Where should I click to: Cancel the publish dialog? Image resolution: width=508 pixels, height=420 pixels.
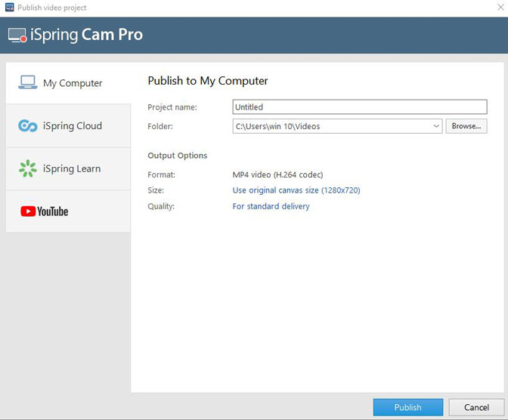pos(476,407)
